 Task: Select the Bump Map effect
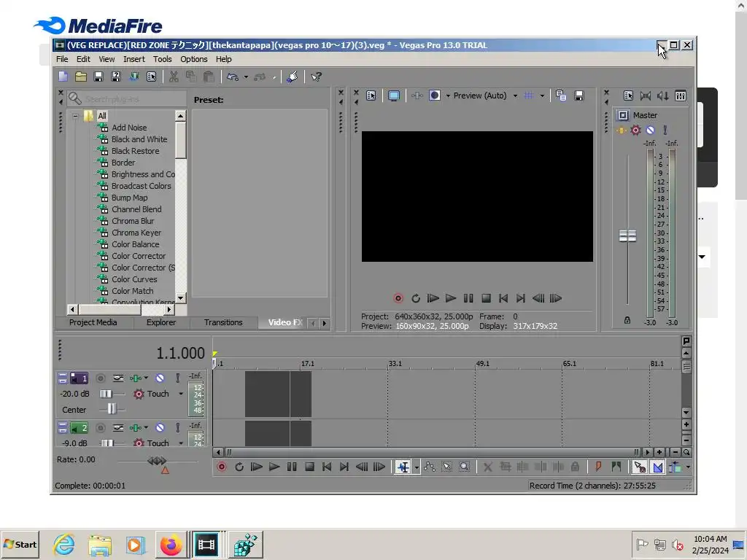129,198
